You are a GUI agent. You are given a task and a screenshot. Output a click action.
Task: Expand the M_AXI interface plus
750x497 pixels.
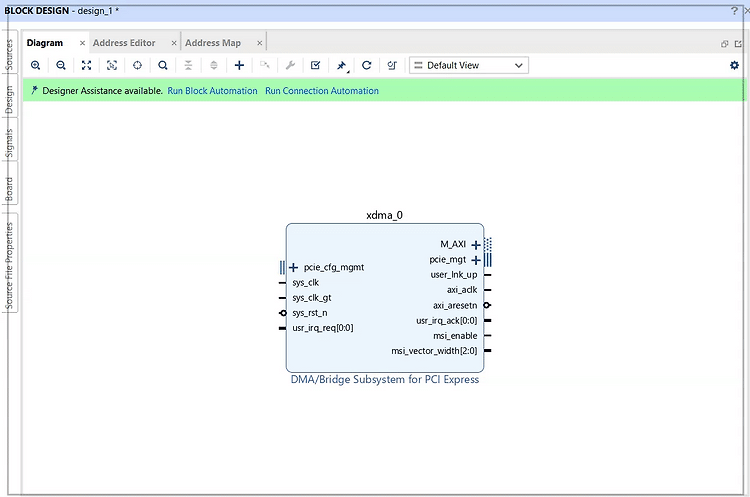point(476,245)
